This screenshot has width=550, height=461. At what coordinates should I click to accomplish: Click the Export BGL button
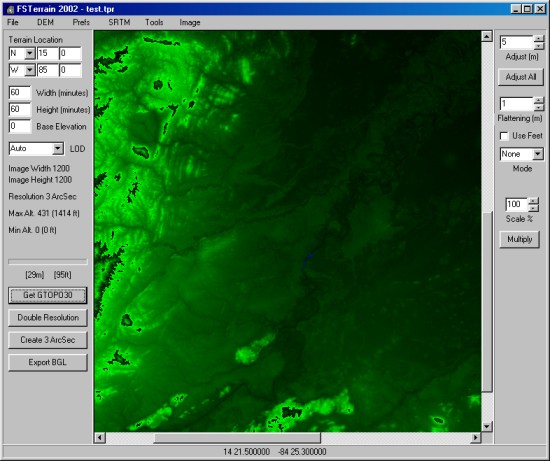[48, 362]
